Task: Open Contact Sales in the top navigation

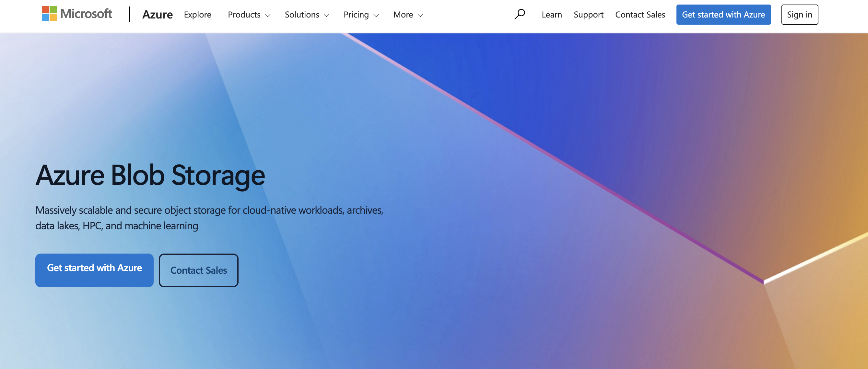Action: (640, 15)
